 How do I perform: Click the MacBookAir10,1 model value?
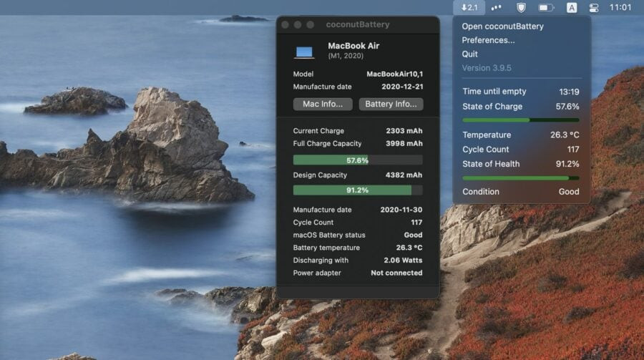394,74
